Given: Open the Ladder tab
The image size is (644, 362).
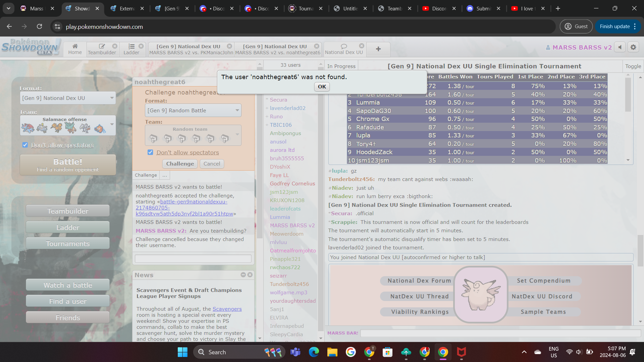Looking at the screenshot, I should [131, 49].
